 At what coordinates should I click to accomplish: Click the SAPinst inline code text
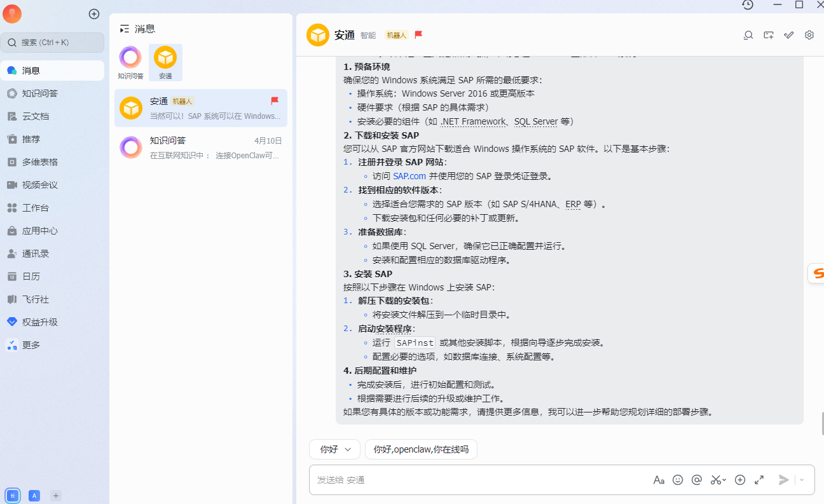[415, 343]
